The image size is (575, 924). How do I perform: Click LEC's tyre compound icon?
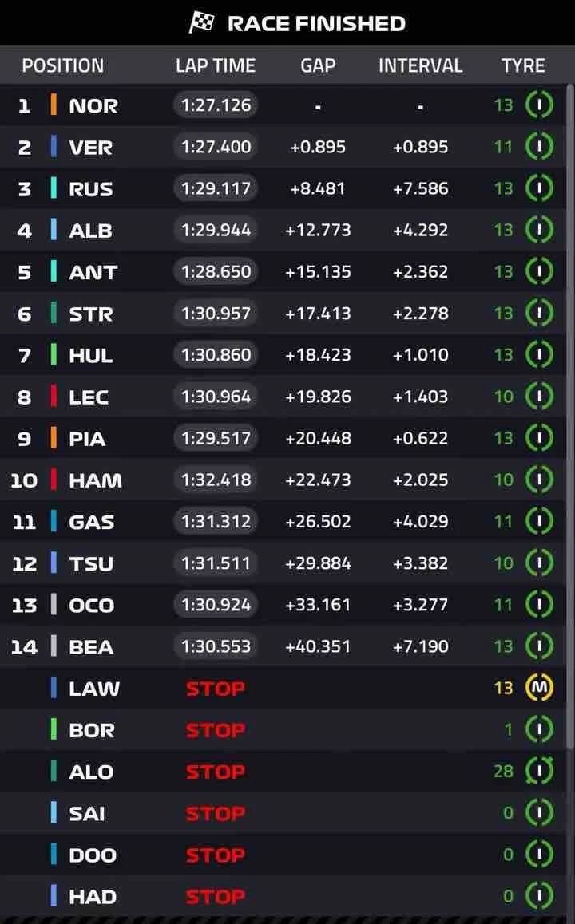(x=539, y=396)
